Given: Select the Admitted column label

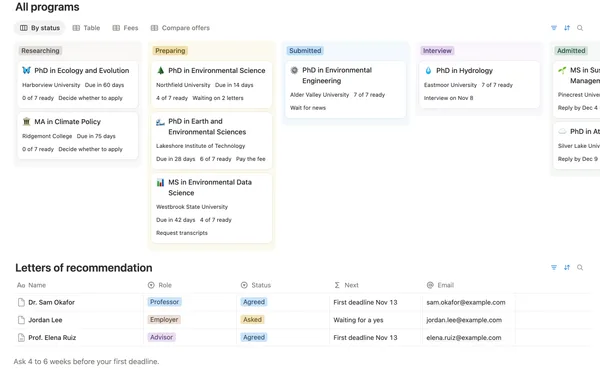Looking at the screenshot, I should coord(571,51).
